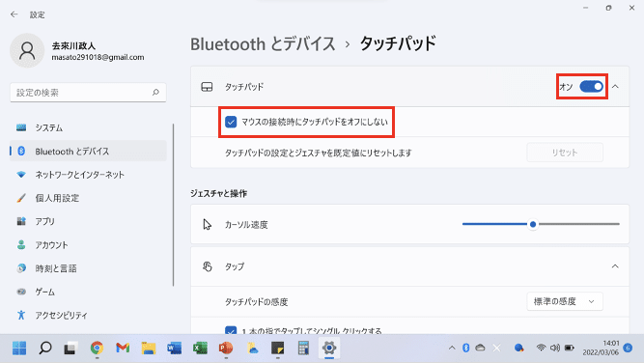Click the tap hand icon beside タップ
644x363 pixels.
208,266
